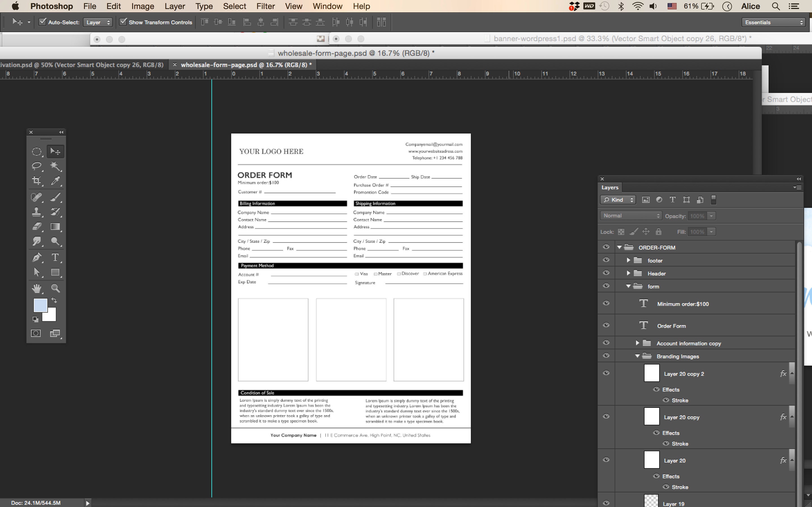The width and height of the screenshot is (812, 507).
Task: Choose the Gradient tool
Action: click(x=55, y=227)
